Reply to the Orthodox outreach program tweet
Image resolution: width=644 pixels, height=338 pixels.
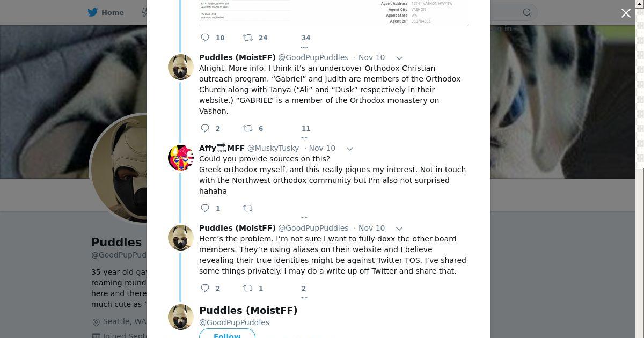point(205,128)
